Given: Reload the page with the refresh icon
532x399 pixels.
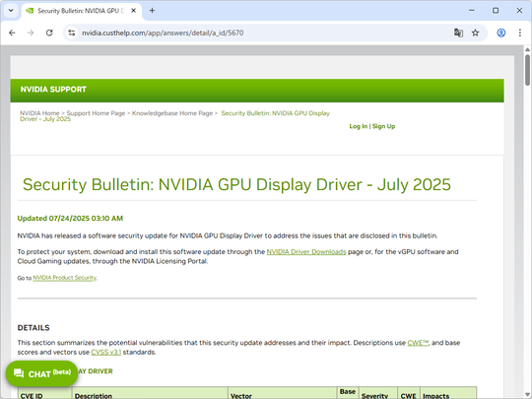Looking at the screenshot, I should click(x=49, y=33).
